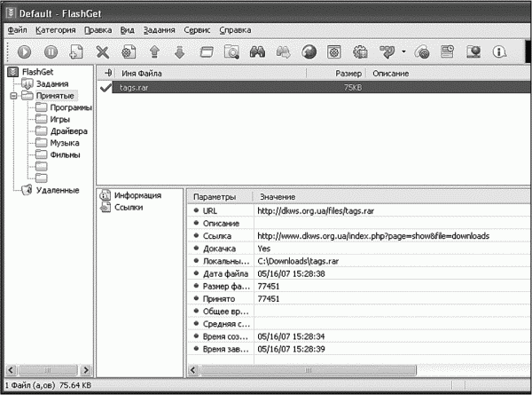Open the Правка menu
Screen dimensions: 532x395
[x=98, y=30]
